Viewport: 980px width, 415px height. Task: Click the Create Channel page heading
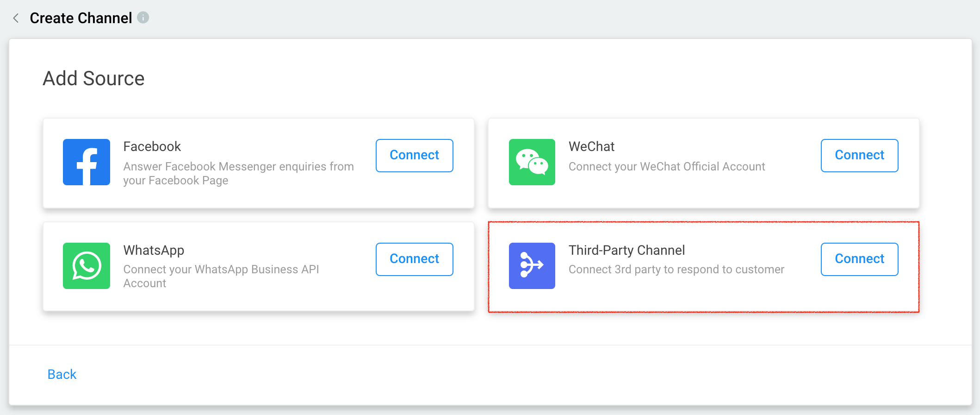[81, 18]
